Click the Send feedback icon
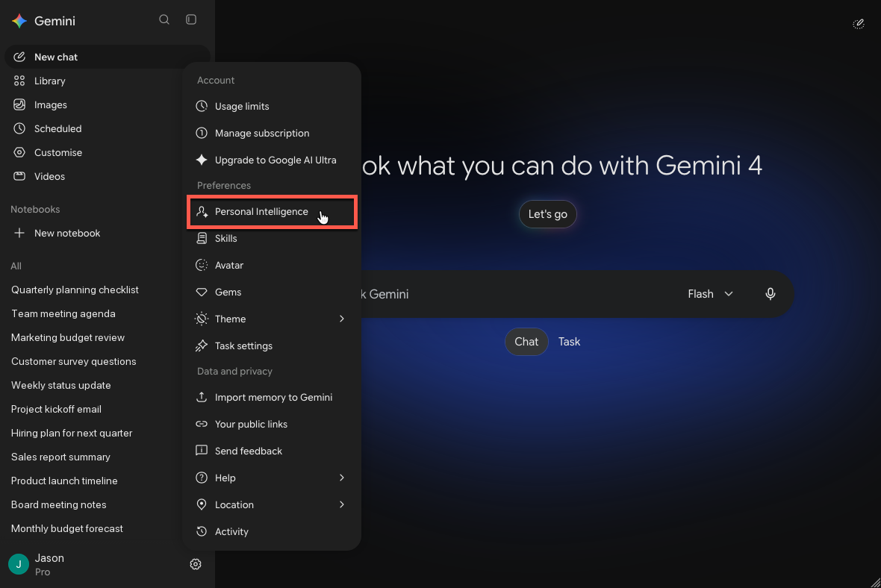Viewport: 881px width, 588px height. [x=202, y=451]
